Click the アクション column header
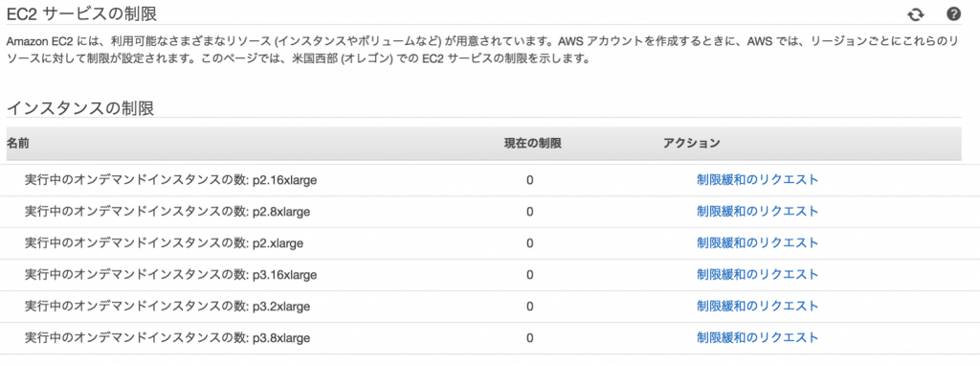The height and width of the screenshot is (366, 980). [691, 144]
